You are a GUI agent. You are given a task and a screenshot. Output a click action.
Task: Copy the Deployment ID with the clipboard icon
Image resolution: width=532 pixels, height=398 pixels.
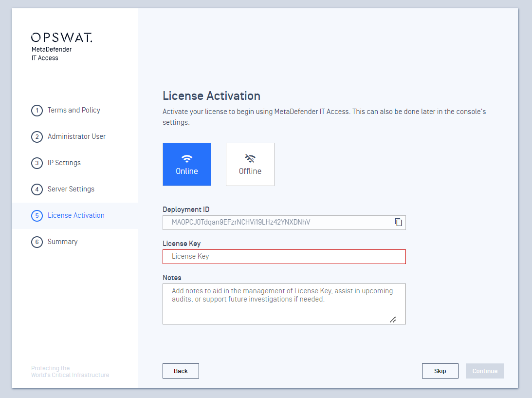(x=398, y=222)
